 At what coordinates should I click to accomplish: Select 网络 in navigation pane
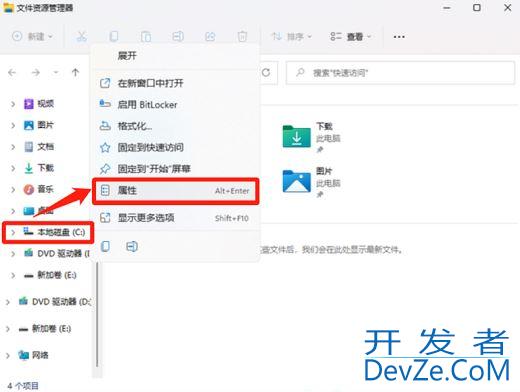click(x=33, y=356)
